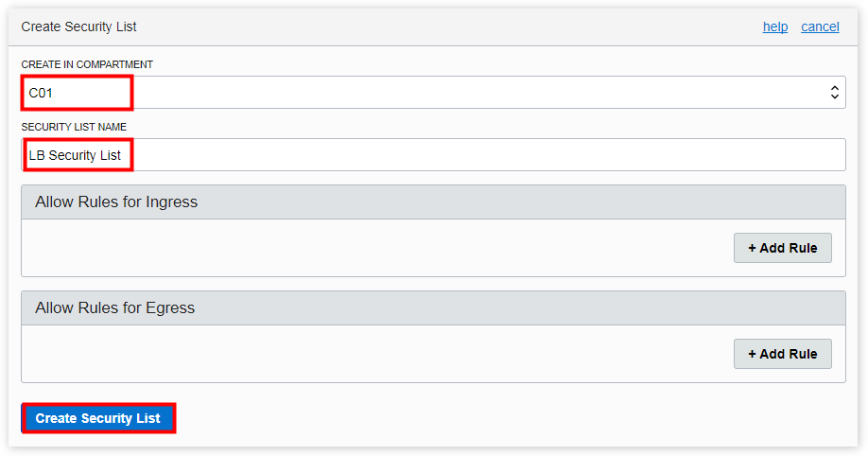868x456 pixels.
Task: Click the Security List Name label
Action: point(74,127)
